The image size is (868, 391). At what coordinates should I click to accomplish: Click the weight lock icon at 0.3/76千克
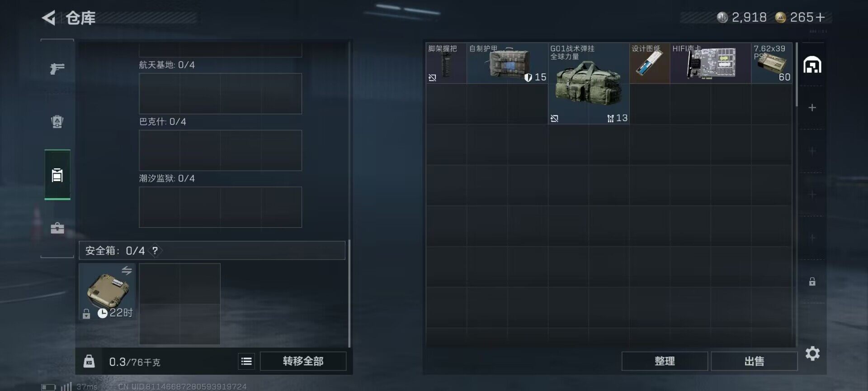[x=89, y=361]
